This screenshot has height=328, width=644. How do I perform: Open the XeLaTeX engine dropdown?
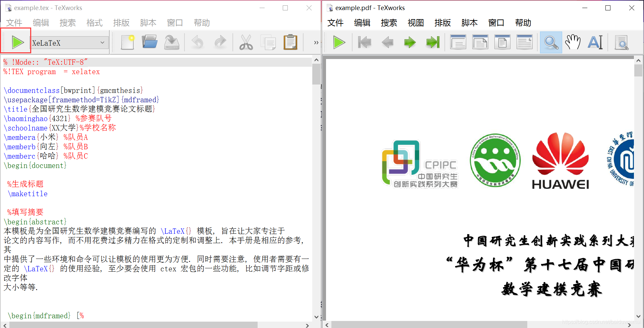(x=103, y=42)
